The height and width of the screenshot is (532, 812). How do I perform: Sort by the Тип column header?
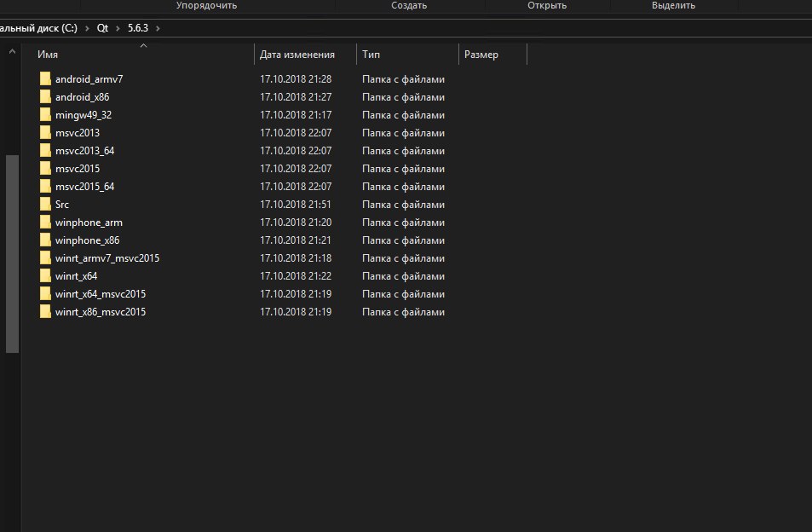tap(371, 55)
